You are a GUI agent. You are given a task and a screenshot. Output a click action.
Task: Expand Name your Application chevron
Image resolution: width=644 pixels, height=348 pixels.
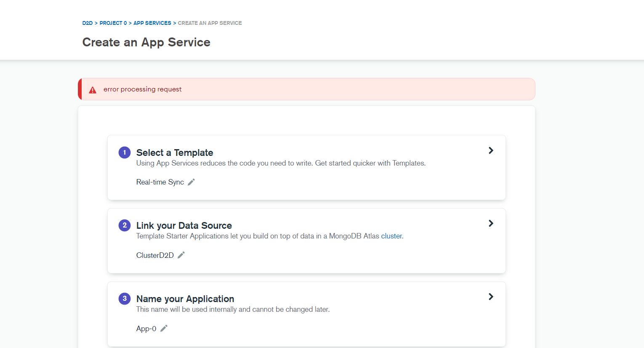(x=490, y=297)
